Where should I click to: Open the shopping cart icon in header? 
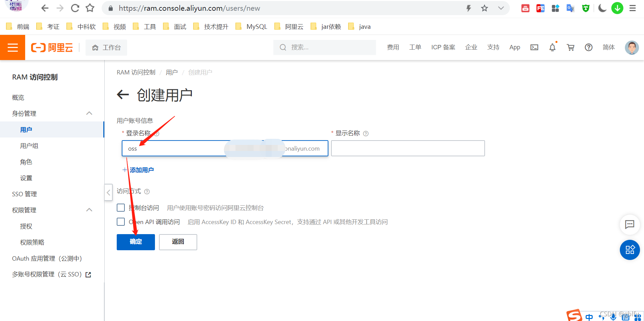point(571,47)
